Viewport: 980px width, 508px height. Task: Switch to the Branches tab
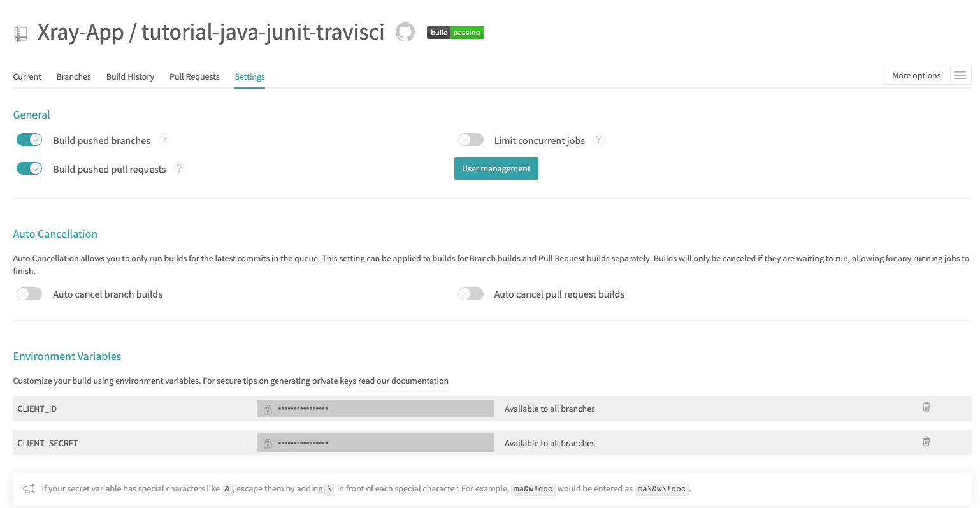click(73, 76)
